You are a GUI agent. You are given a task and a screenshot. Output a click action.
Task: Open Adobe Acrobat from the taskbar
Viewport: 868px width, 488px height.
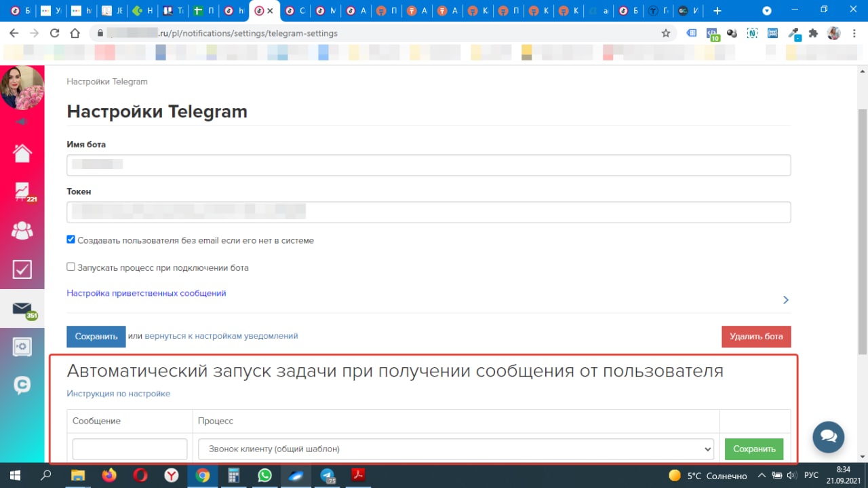click(x=359, y=475)
